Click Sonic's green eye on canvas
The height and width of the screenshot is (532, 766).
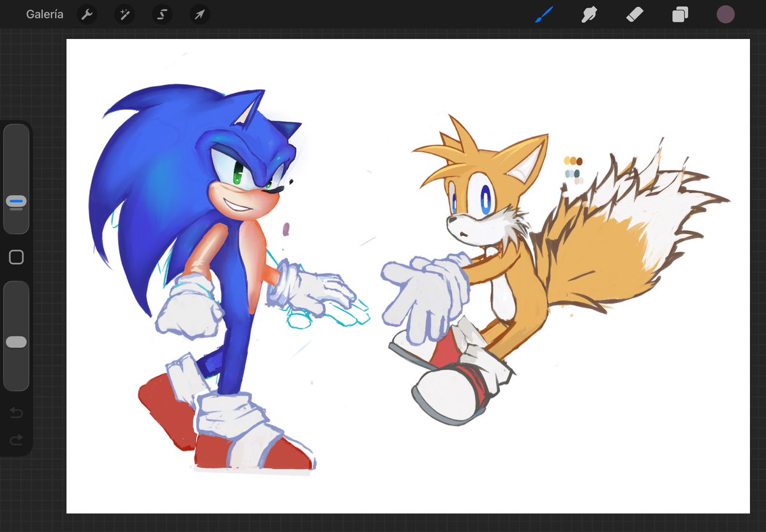[x=238, y=174]
